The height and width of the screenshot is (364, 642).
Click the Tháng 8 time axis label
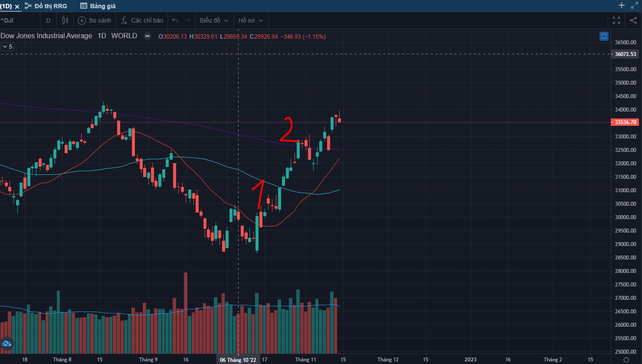pos(62,360)
